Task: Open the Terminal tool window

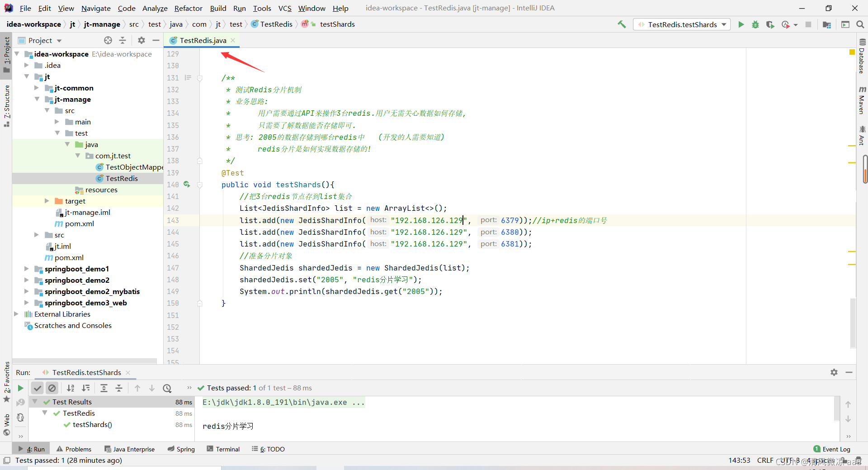Action: 223,449
